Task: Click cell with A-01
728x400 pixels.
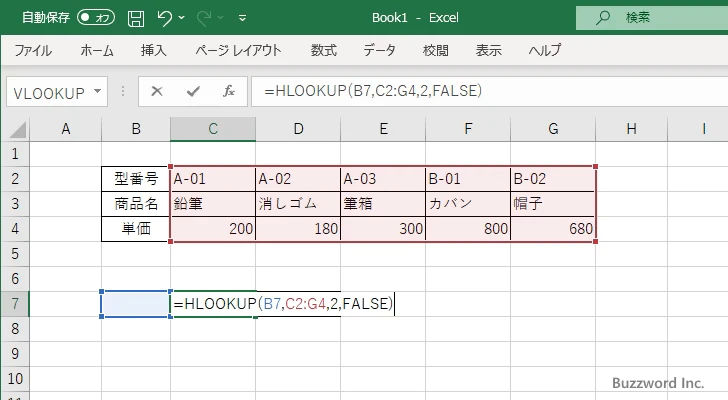Action: point(213,179)
